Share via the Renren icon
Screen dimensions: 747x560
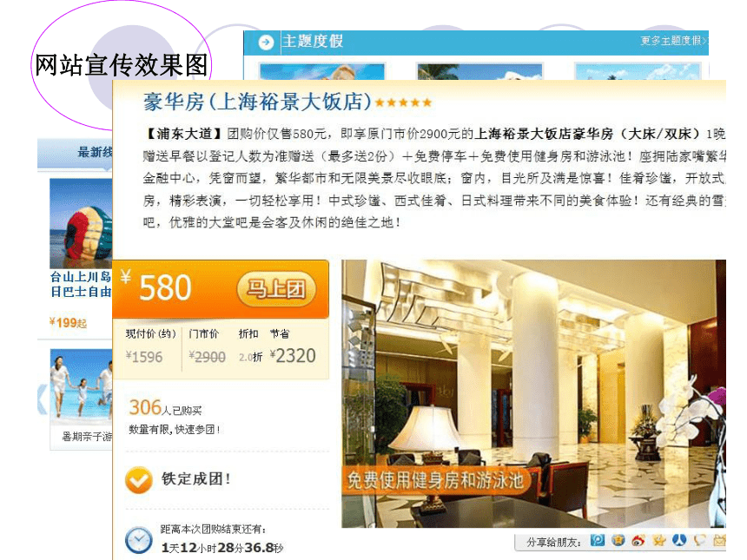[679, 540]
